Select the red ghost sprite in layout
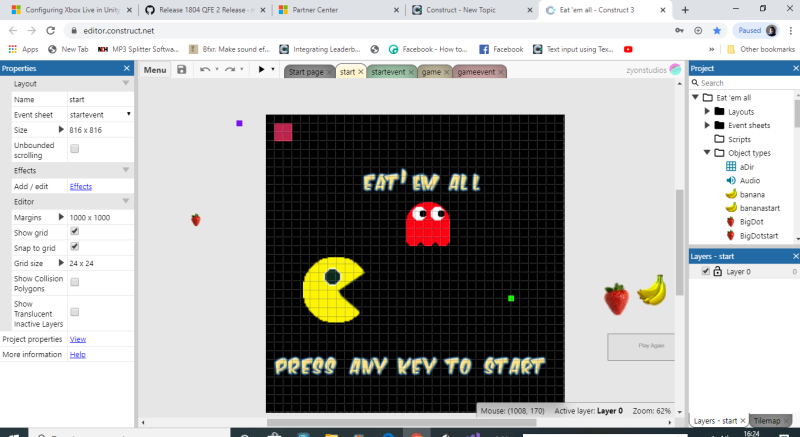Image resolution: width=800 pixels, height=437 pixels. 428,224
